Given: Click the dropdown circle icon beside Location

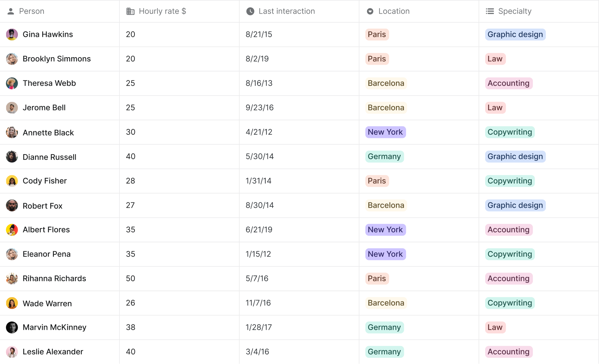Looking at the screenshot, I should [x=370, y=11].
